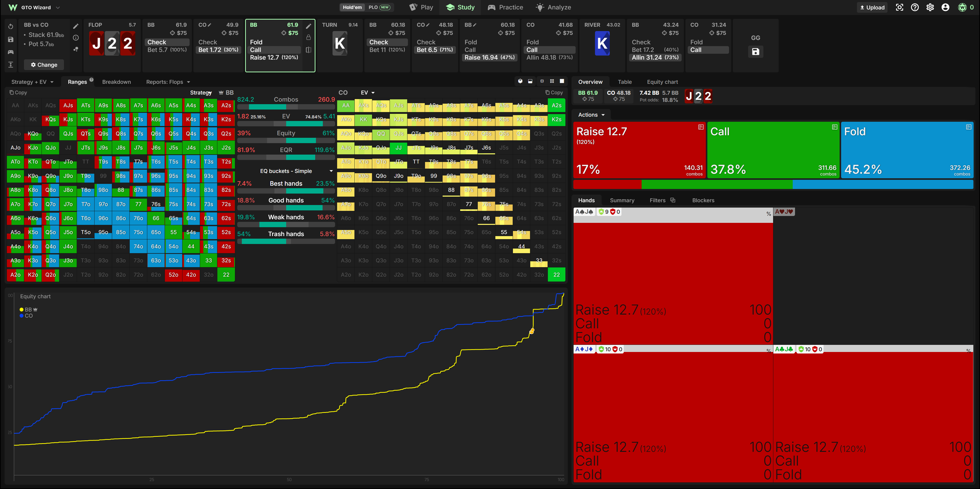Click the three-dots nodes icon below info
The height and width of the screenshot is (489, 980).
click(76, 49)
